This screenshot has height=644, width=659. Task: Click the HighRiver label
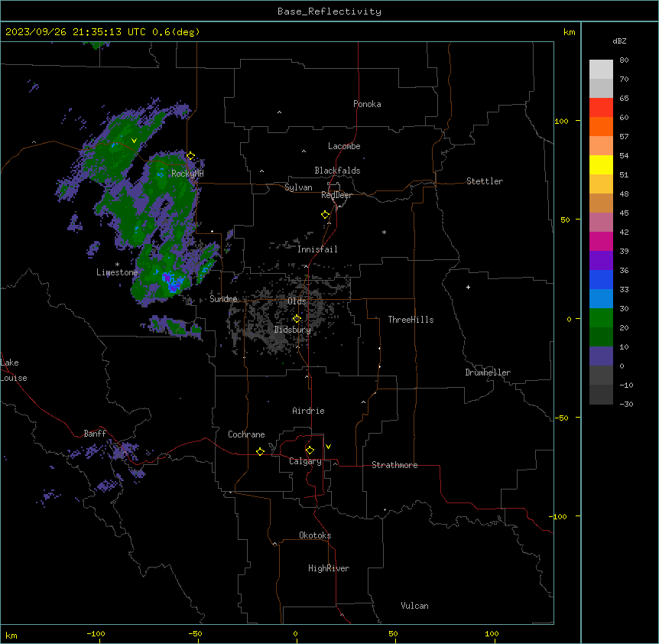pos(329,568)
